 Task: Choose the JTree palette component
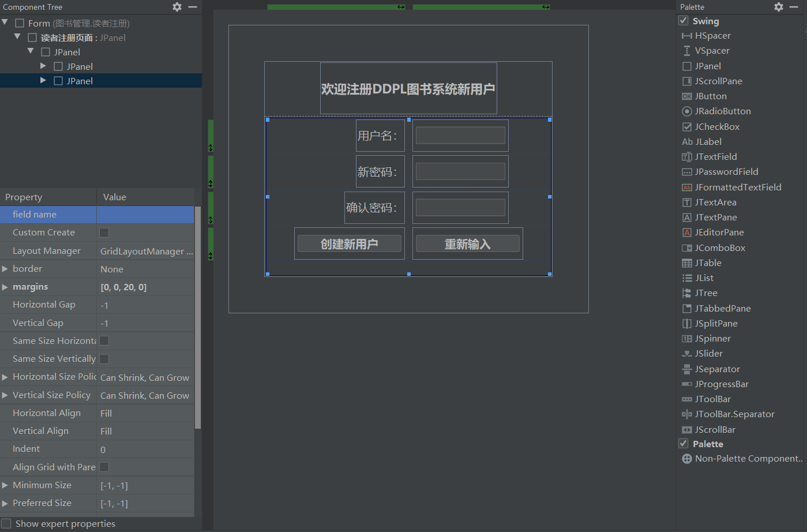(704, 293)
